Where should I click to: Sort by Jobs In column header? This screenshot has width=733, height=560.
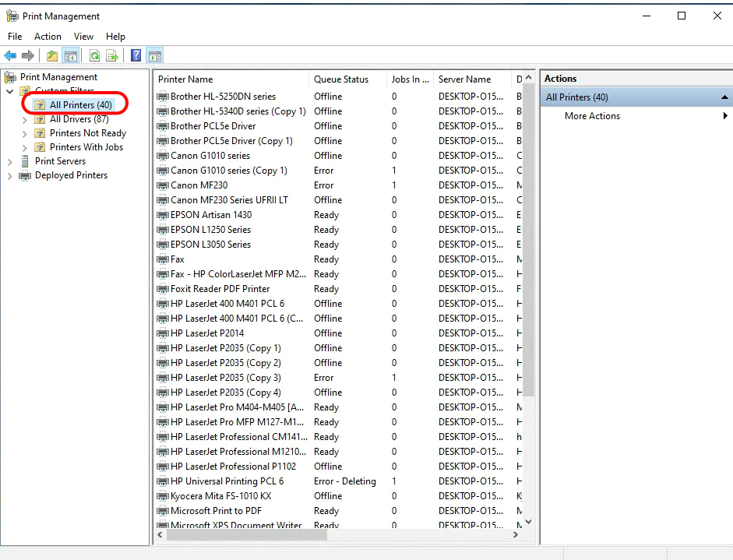point(410,79)
